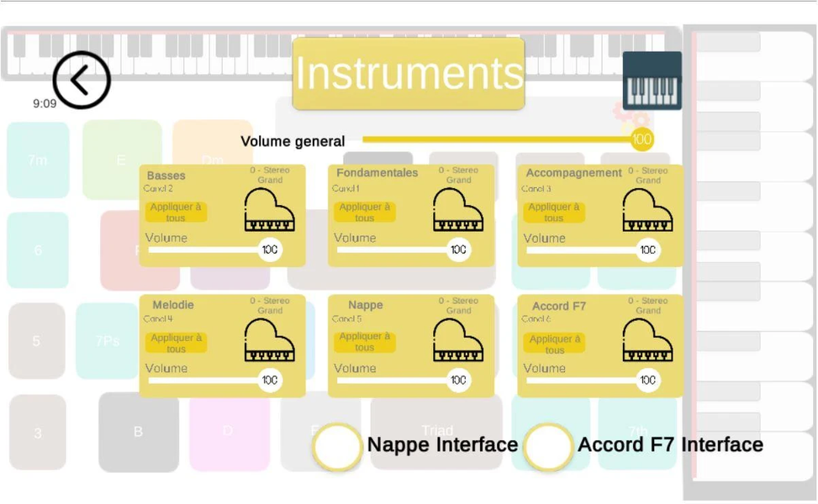Image resolution: width=818 pixels, height=504 pixels.
Task: Pick the Melodie grand piano icon
Action: (x=269, y=340)
